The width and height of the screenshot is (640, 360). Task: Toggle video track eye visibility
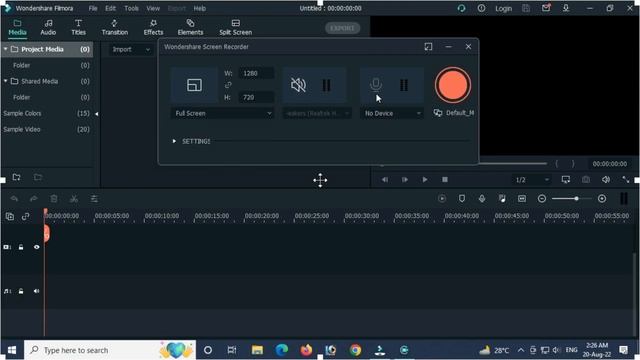pyautogui.click(x=36, y=247)
